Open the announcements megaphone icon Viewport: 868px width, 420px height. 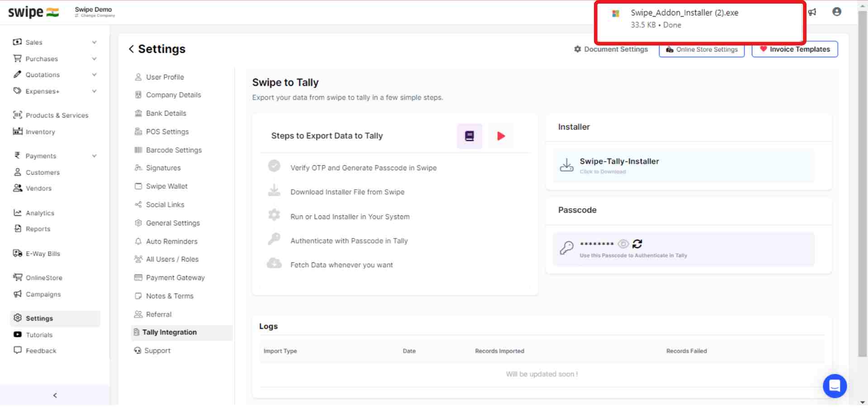click(x=812, y=12)
